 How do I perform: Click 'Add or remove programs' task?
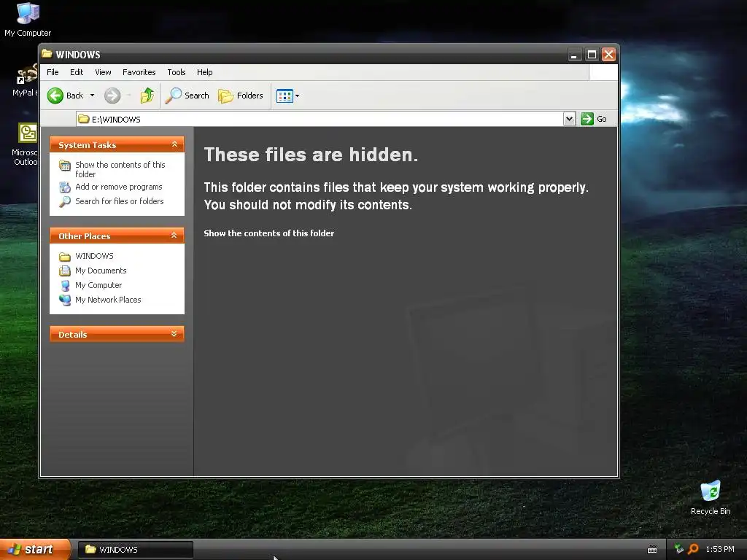119,187
